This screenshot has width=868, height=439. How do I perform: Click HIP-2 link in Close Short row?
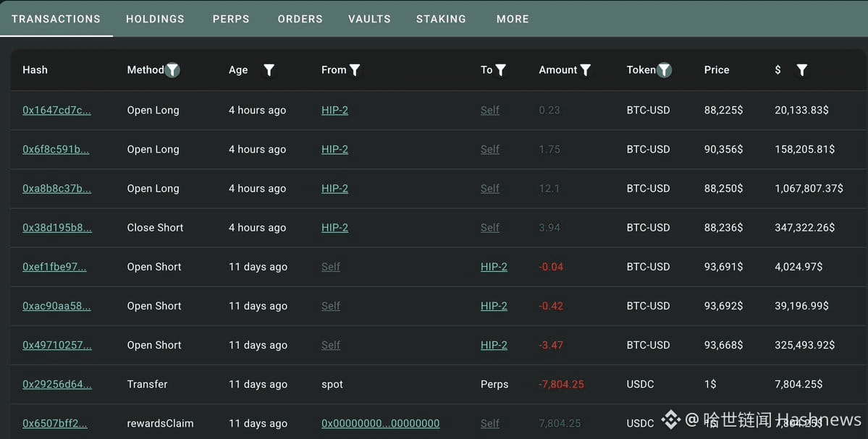334,228
